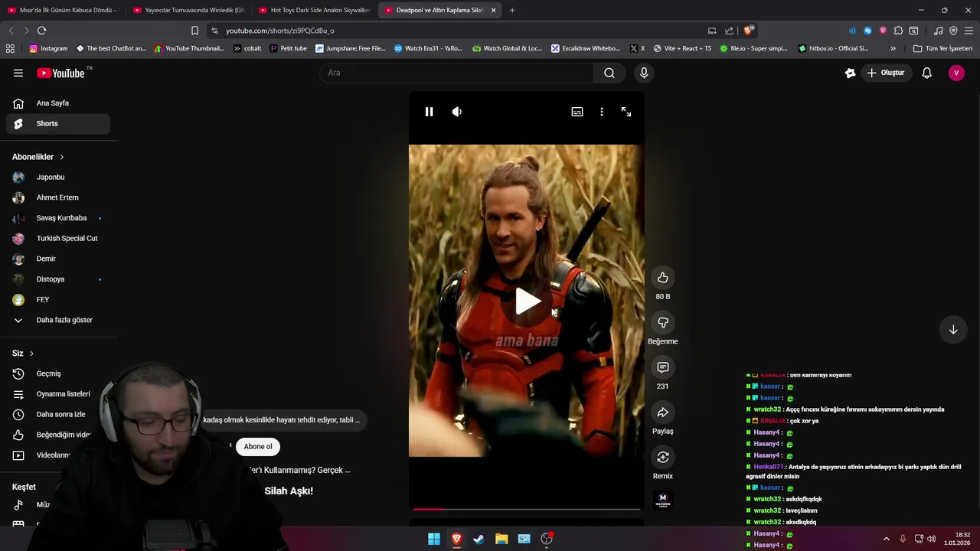Click the youtube.com/shorts URL address bar

point(459,31)
